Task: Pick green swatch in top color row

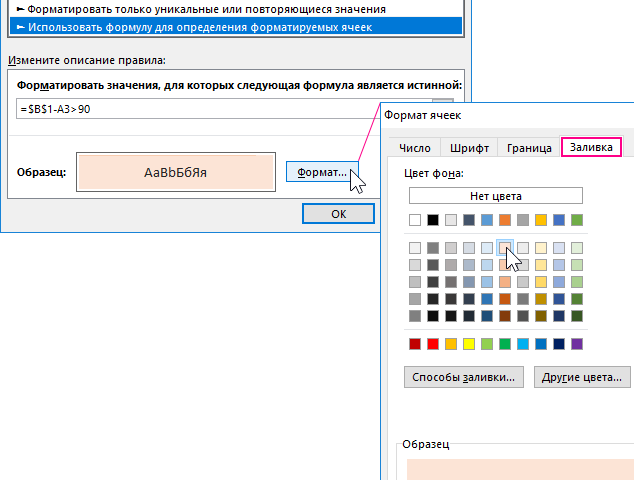Action: tap(577, 220)
